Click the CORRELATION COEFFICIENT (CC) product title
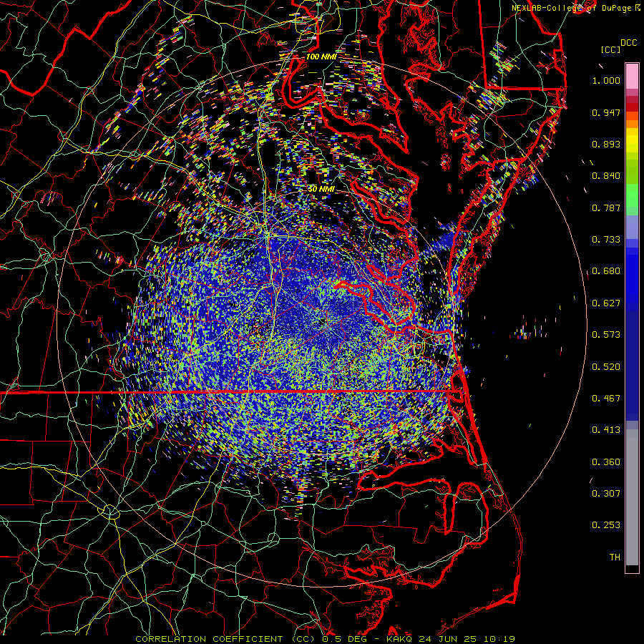Image resolution: width=644 pixels, height=644 pixels. pos(225,639)
